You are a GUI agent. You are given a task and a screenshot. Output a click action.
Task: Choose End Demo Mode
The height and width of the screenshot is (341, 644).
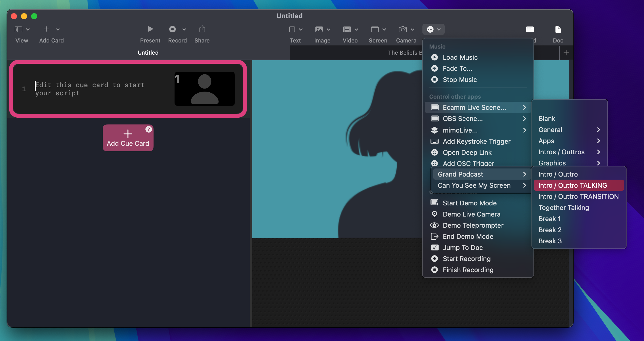pyautogui.click(x=478, y=237)
